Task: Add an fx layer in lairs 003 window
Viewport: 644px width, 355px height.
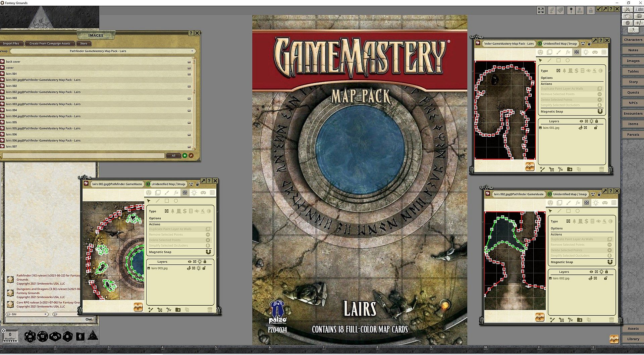Action: (169, 310)
